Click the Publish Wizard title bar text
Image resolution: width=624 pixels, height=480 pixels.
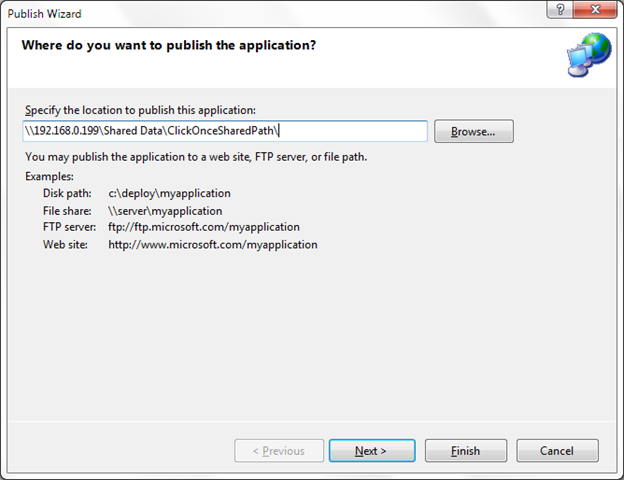(46, 14)
